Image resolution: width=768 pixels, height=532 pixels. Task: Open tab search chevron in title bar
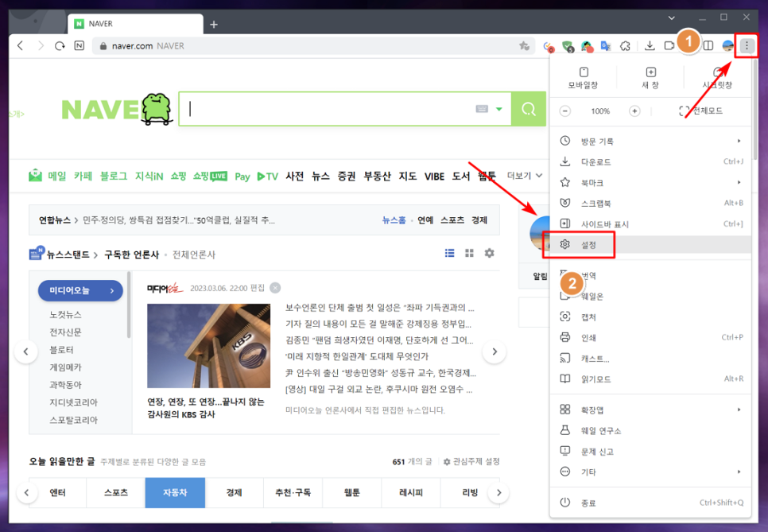[672, 17]
